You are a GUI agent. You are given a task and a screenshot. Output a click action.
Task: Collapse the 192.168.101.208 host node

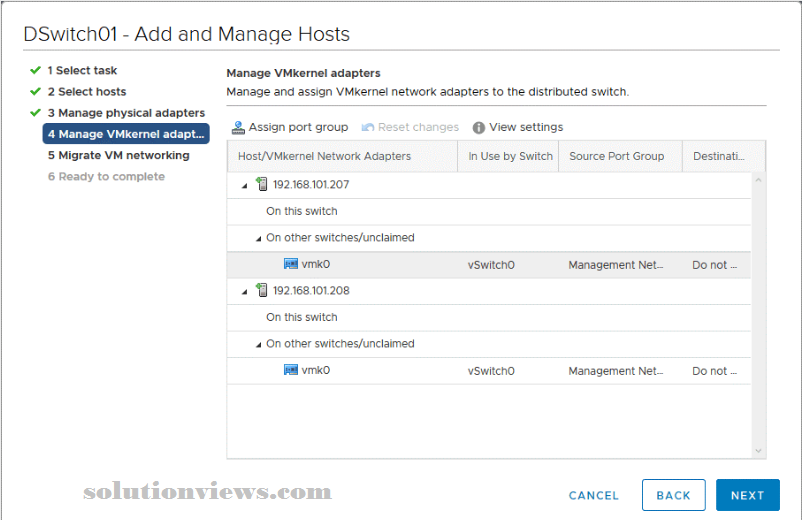tap(244, 292)
